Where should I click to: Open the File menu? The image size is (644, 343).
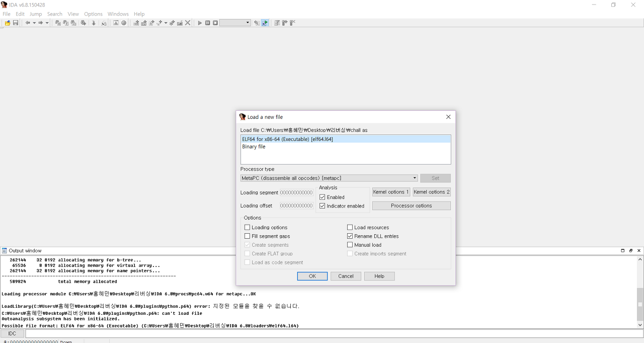pos(7,14)
